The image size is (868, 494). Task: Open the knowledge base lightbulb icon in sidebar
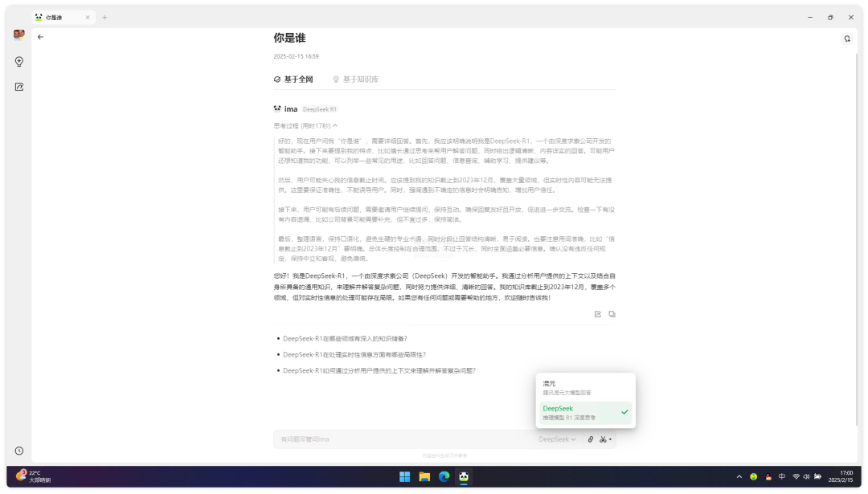(x=19, y=62)
